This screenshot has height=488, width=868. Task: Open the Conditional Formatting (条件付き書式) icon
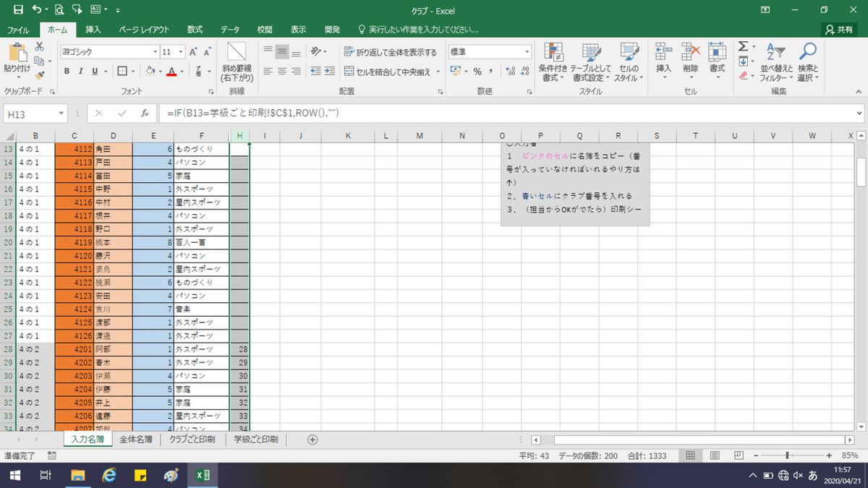[553, 63]
